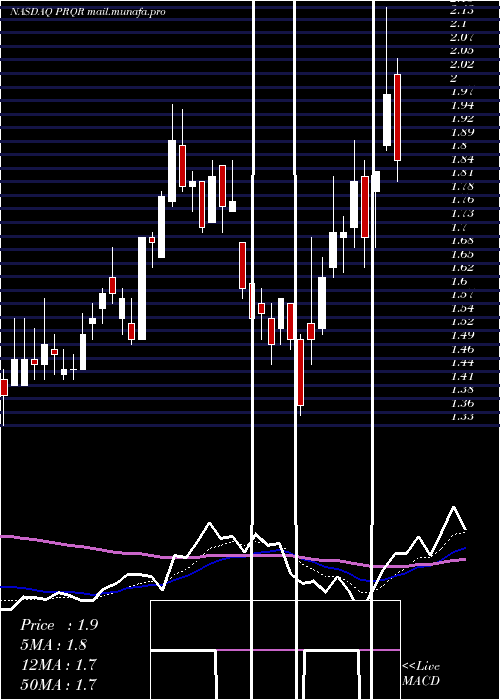The height and width of the screenshot is (700, 500).
Task: Select the 2.1 price axis label
Action: point(459,23)
